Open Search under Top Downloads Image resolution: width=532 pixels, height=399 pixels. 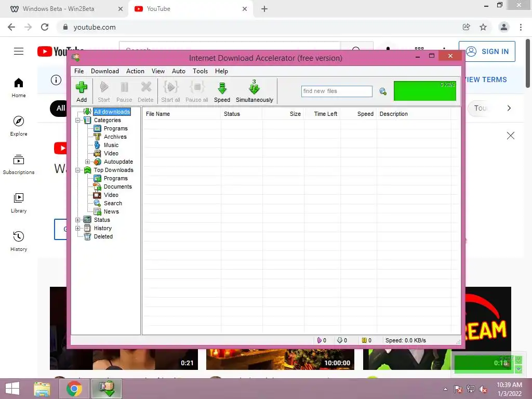coord(113,203)
